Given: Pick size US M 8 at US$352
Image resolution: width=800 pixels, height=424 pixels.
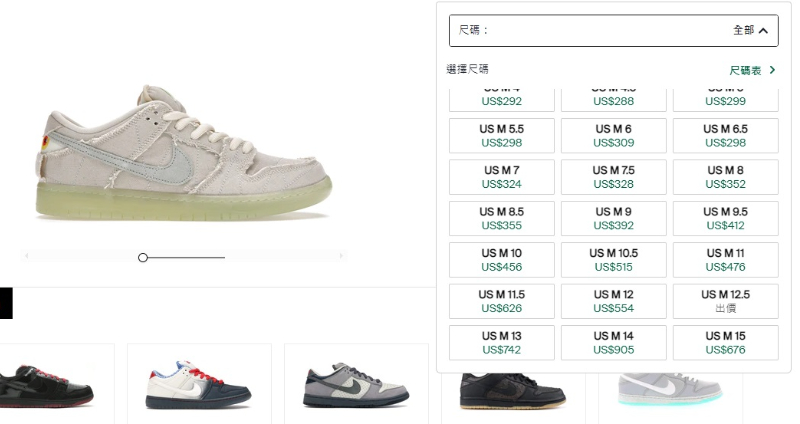Looking at the screenshot, I should pyautogui.click(x=726, y=177).
